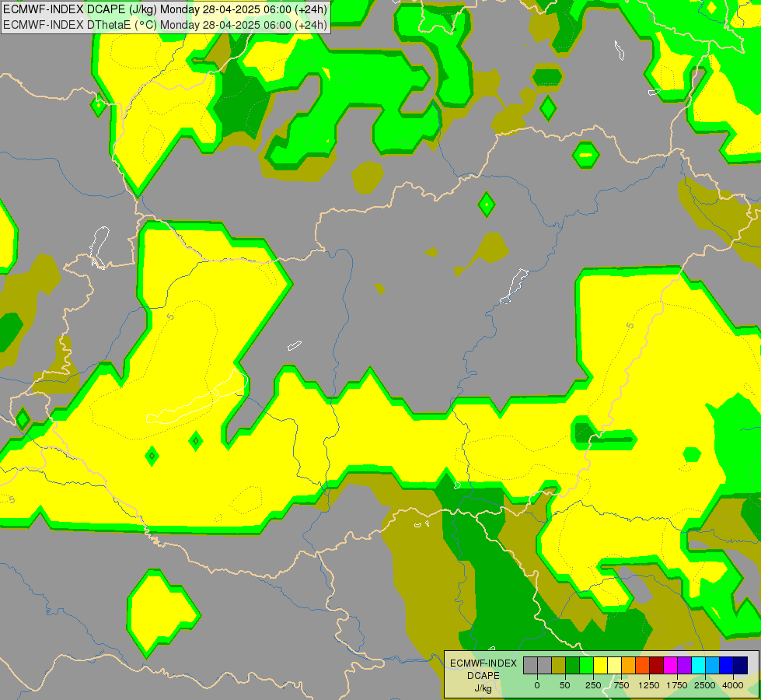Click the ECMWF-INDEX label in the legend
The image size is (761, 700).
(x=483, y=663)
